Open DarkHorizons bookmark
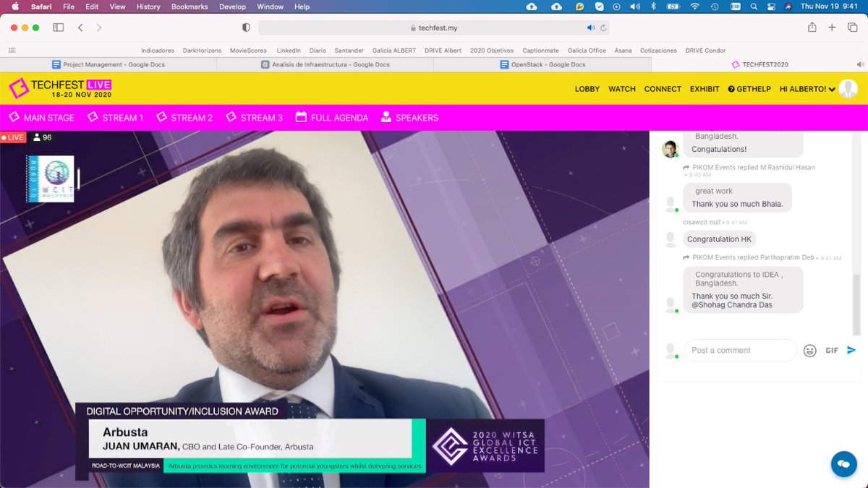The height and width of the screenshot is (488, 868). (x=202, y=51)
